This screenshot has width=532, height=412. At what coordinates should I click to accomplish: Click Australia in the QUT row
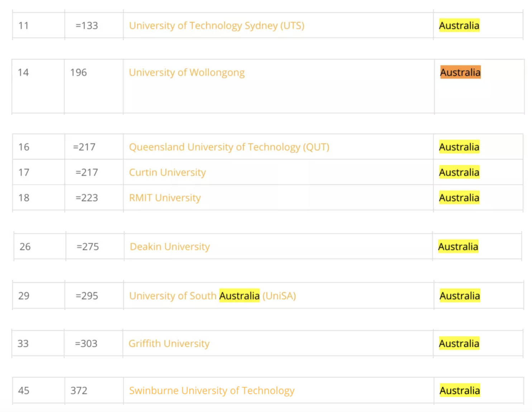[459, 147]
